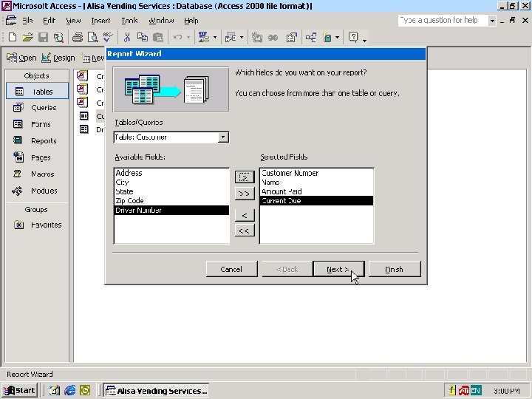
Task: Select Reports in the Objects pane
Action: pos(38,140)
